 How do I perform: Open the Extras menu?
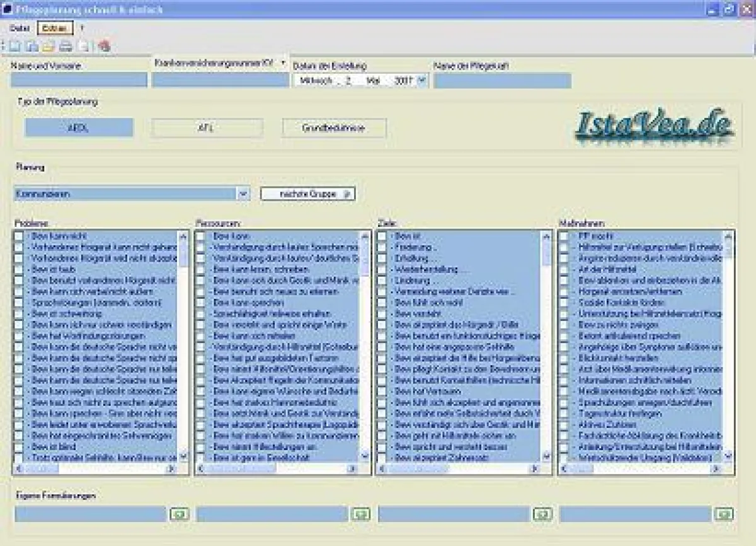(55, 28)
